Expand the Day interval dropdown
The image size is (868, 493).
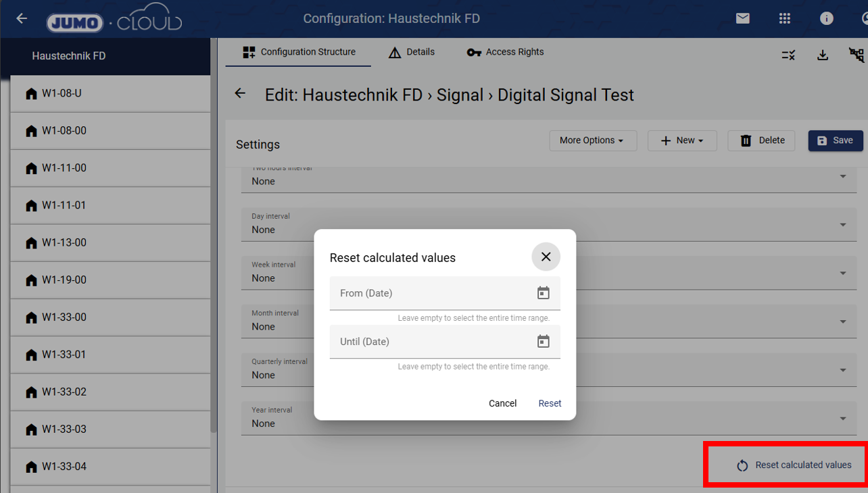[x=843, y=225]
